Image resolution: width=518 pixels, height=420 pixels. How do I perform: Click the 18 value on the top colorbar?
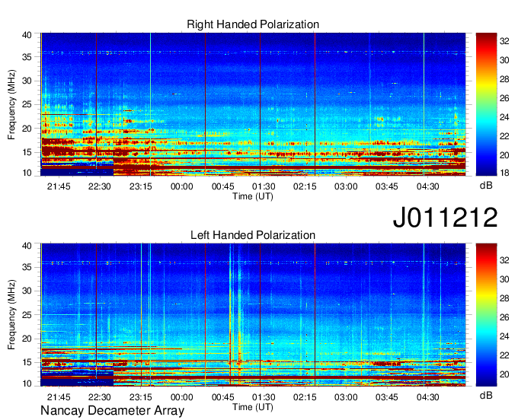(x=504, y=173)
